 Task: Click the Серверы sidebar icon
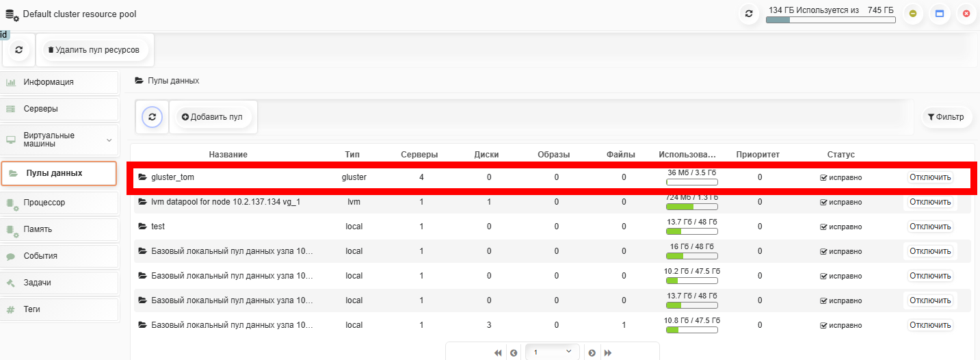11,109
